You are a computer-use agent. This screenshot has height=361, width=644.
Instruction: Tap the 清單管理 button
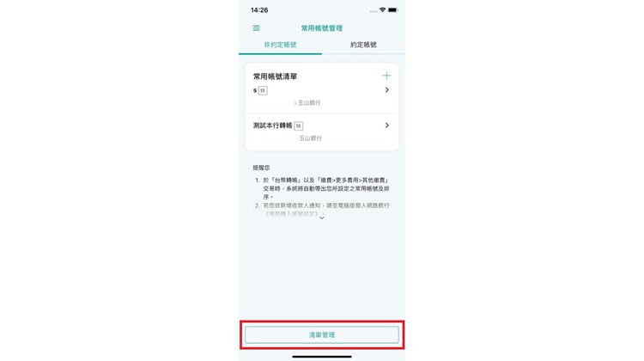point(322,334)
